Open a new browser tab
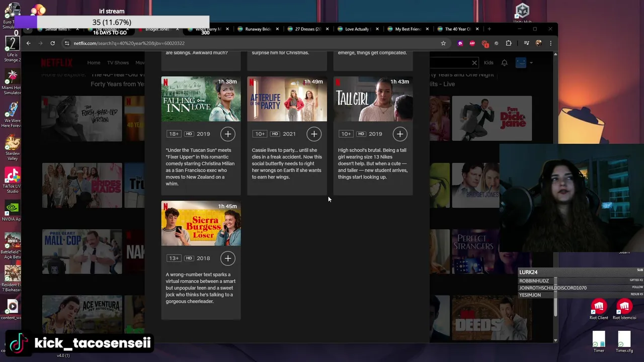 (x=489, y=29)
